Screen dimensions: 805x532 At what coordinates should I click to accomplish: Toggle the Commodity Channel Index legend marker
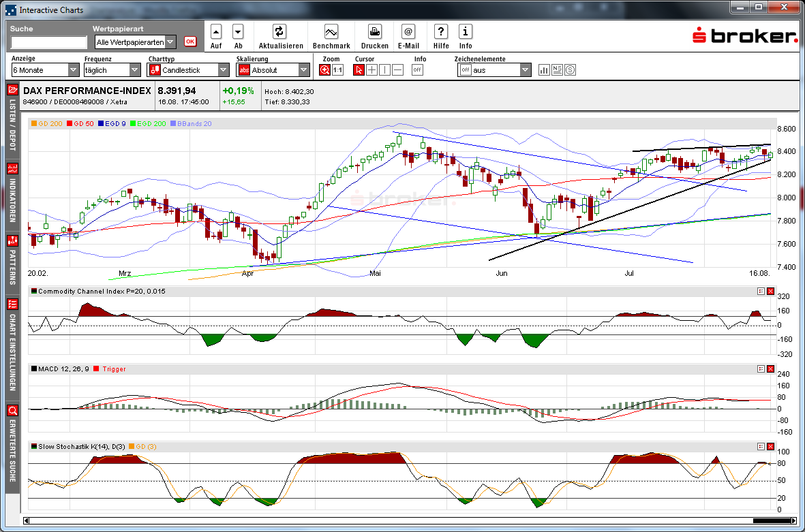[34, 292]
